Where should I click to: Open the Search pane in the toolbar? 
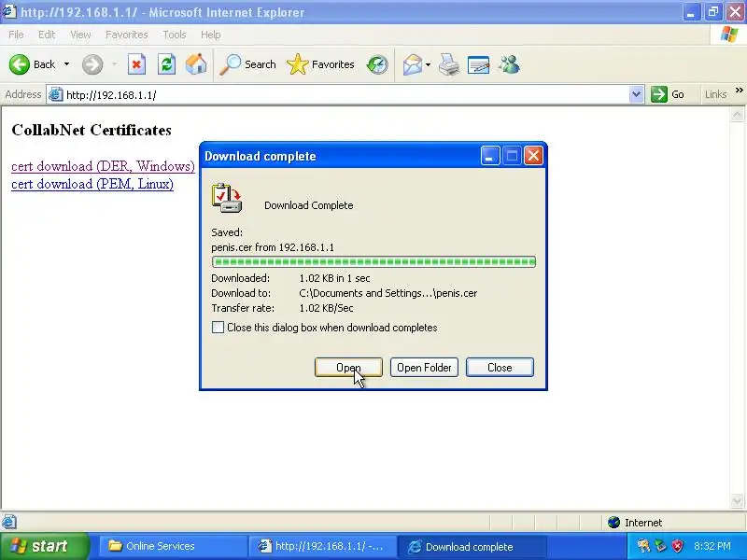(247, 64)
